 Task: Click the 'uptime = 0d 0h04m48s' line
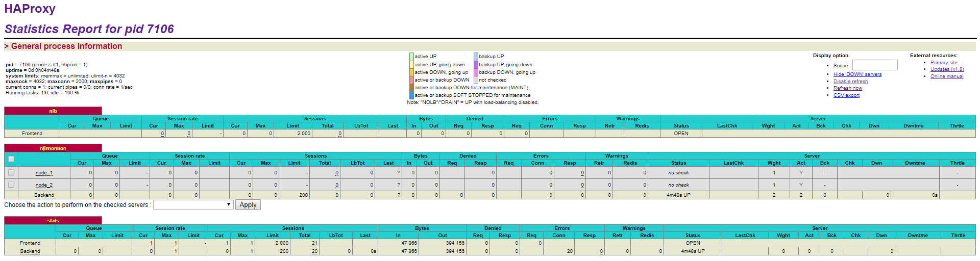click(x=32, y=70)
